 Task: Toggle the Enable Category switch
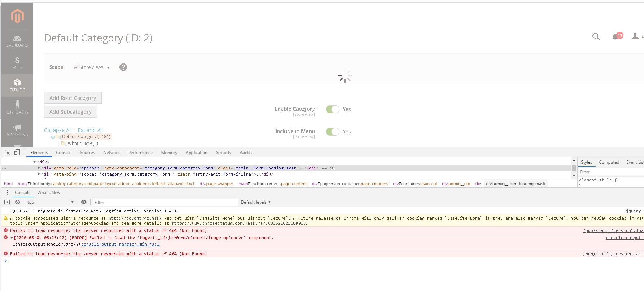[332, 109]
